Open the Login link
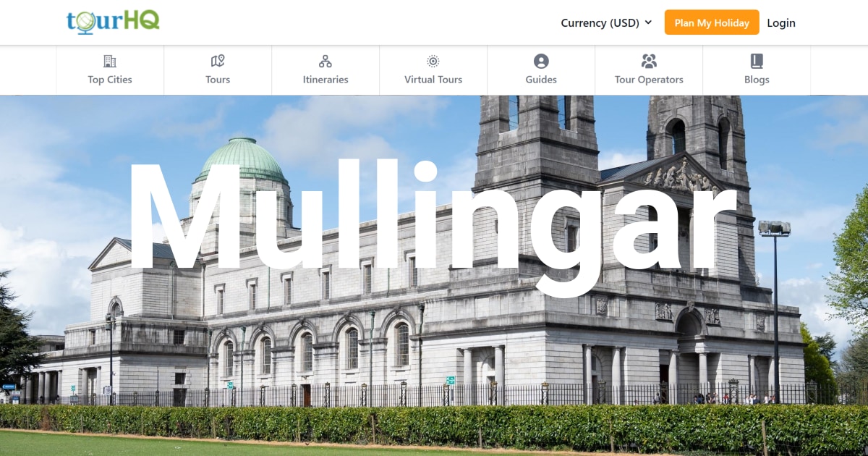The image size is (868, 456). [x=781, y=22]
